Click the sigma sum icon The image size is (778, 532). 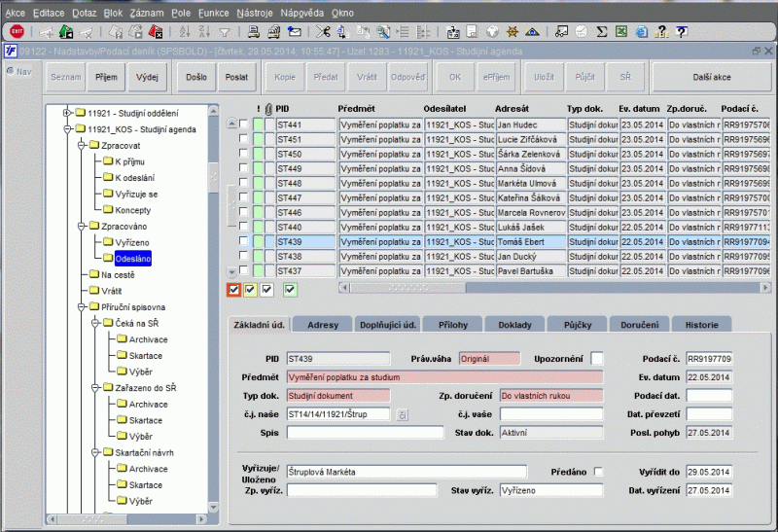pos(602,32)
